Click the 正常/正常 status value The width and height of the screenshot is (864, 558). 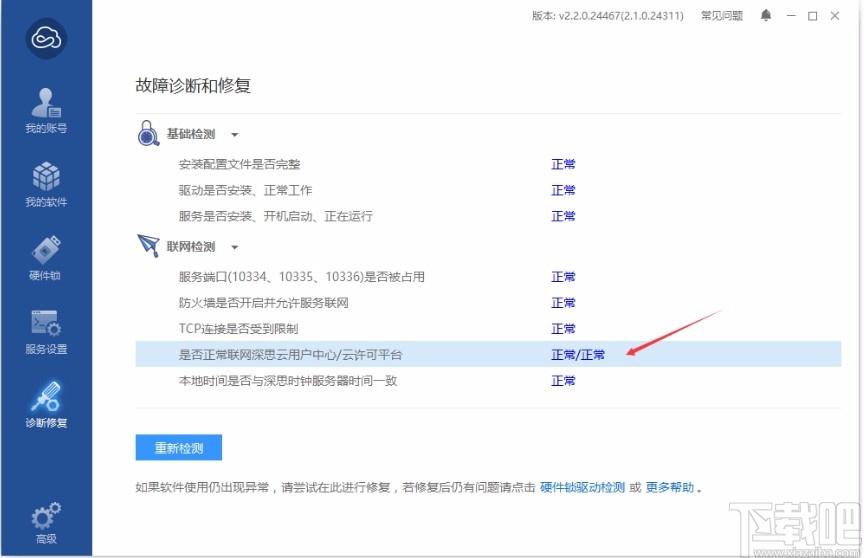(577, 355)
